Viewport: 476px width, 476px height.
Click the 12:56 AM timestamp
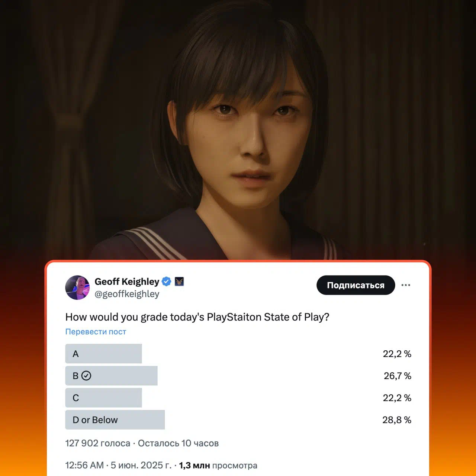pos(84,465)
